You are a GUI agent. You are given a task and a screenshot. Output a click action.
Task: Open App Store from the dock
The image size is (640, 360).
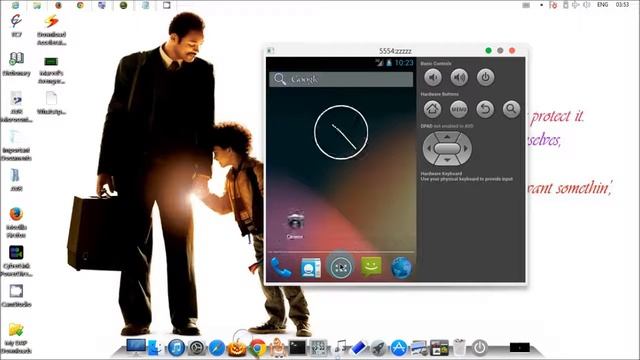(x=399, y=348)
